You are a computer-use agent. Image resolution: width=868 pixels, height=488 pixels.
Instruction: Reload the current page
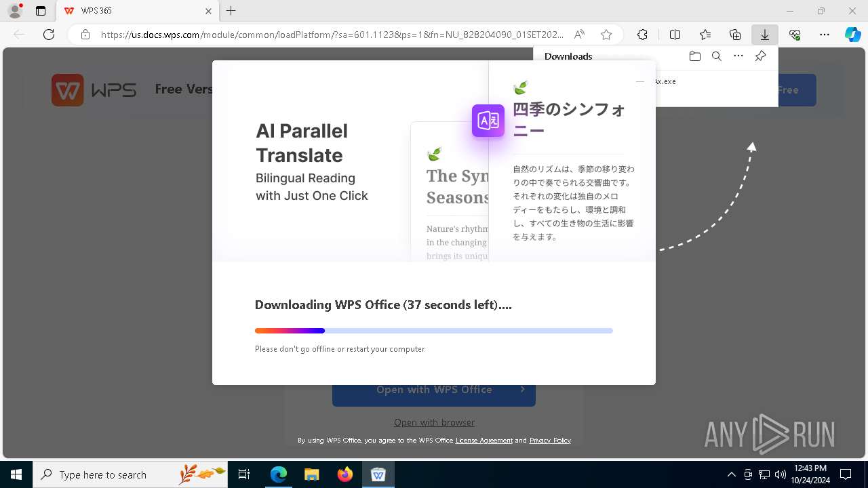click(x=49, y=35)
